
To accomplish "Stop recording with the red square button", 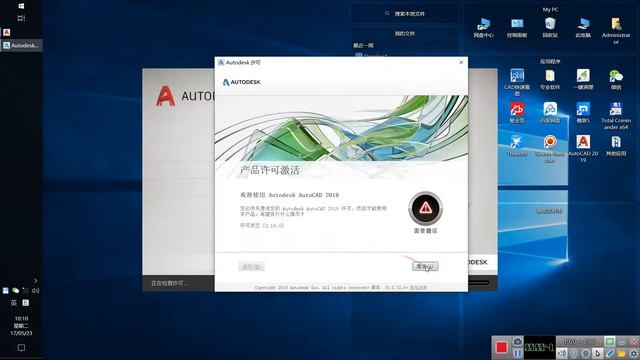I will click(501, 347).
